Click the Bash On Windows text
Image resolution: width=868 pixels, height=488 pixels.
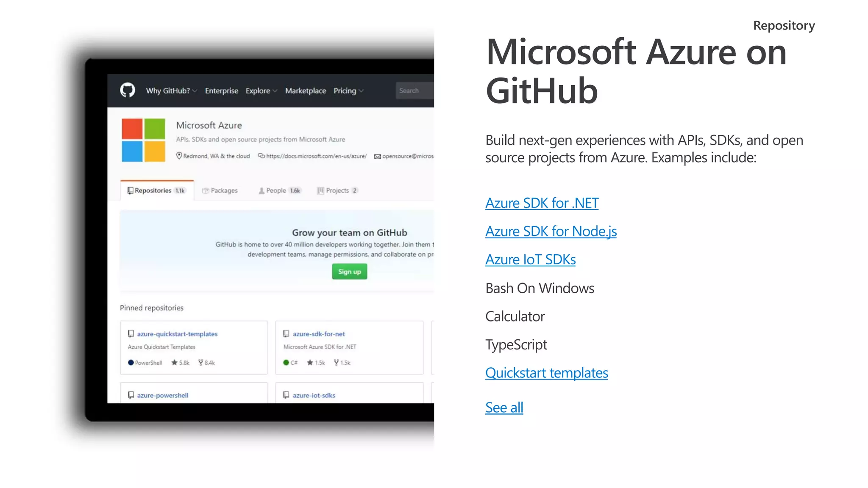(540, 288)
